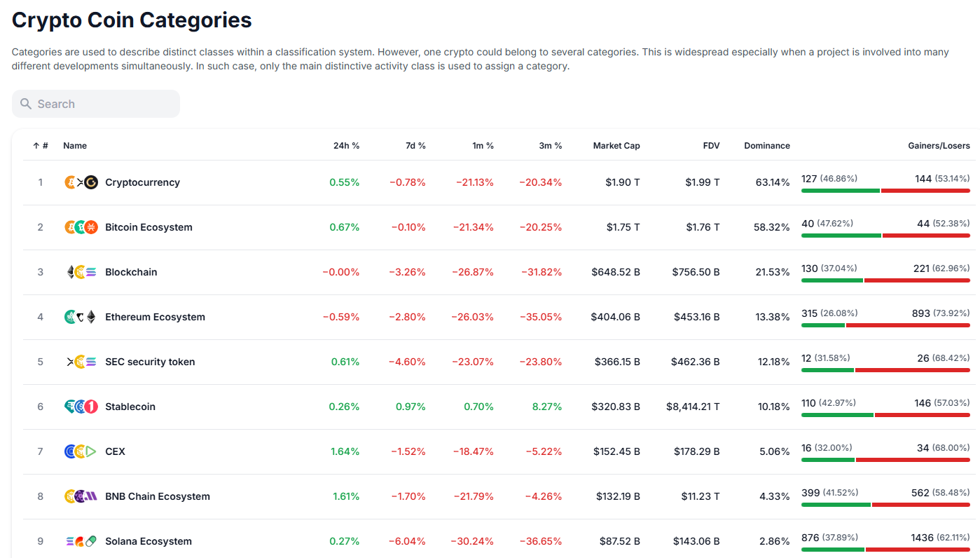Click the Cryptocurrency category coin icons
This screenshot has height=558, width=980.
[x=81, y=182]
